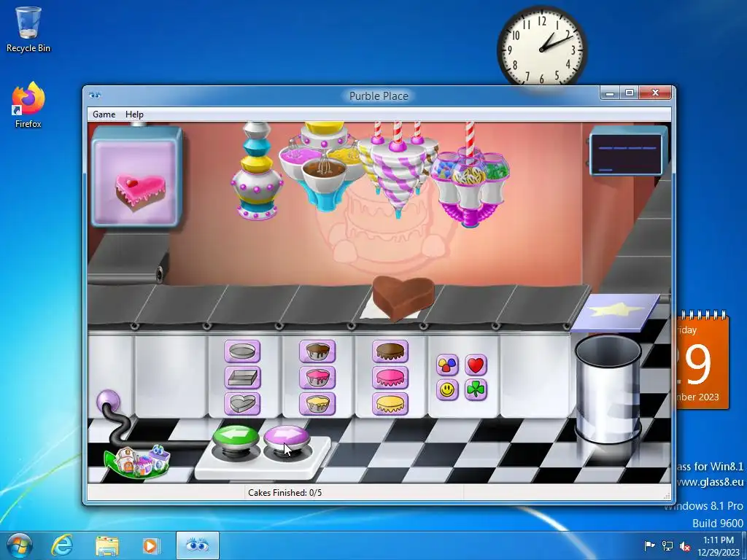The width and height of the screenshot is (747, 560).
Task: Click the 1:11 PM taskbar clock
Action: click(719, 545)
